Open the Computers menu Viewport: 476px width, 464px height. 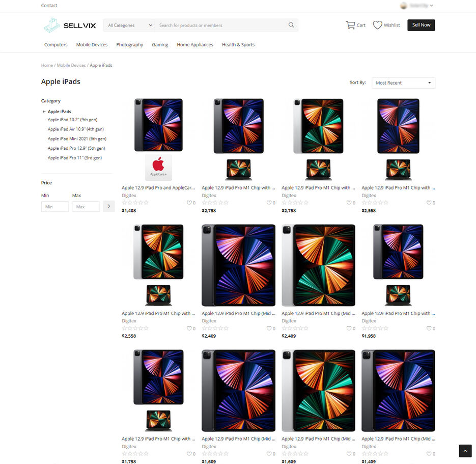(x=56, y=45)
